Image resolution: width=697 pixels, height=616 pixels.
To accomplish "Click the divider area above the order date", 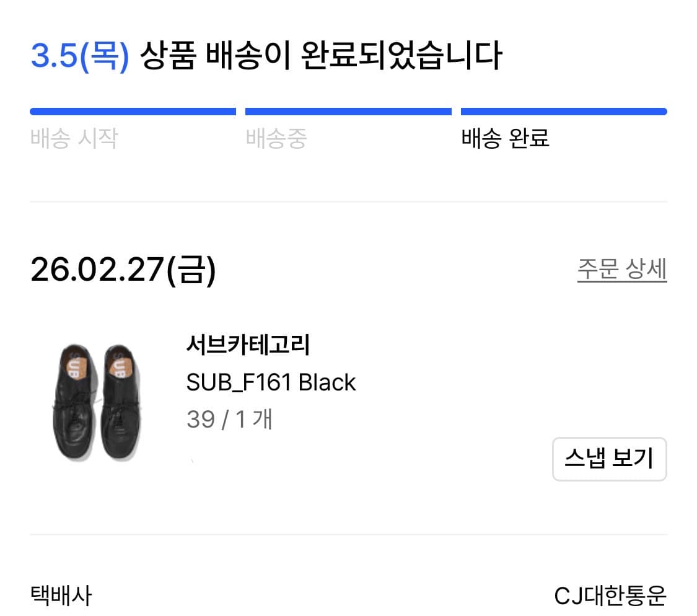I will pos(348,201).
